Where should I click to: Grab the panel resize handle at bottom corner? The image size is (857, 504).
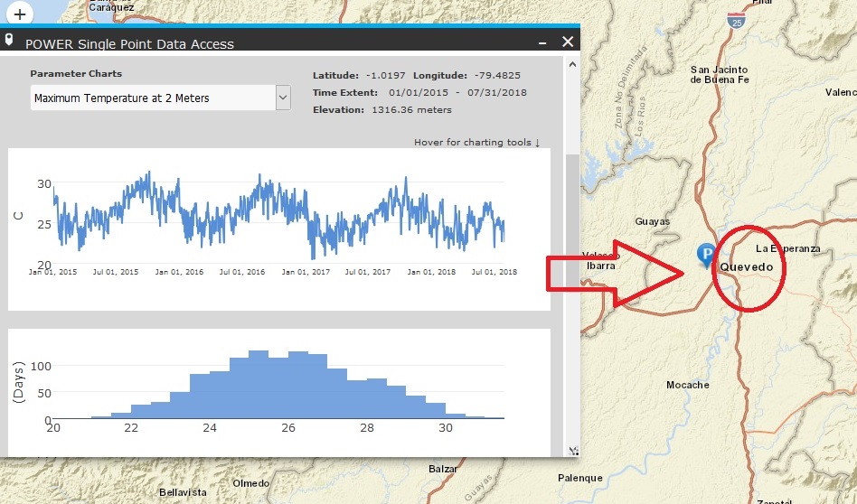572,450
